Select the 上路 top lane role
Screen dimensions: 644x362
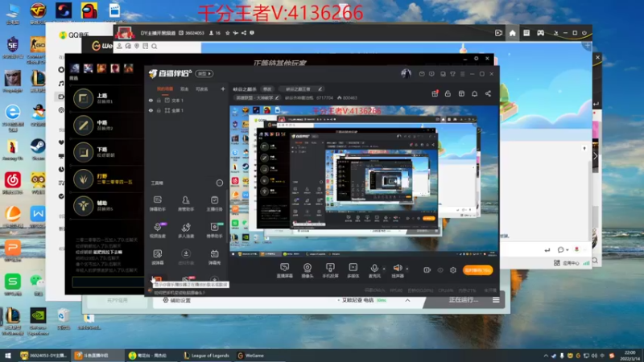pyautogui.click(x=106, y=98)
